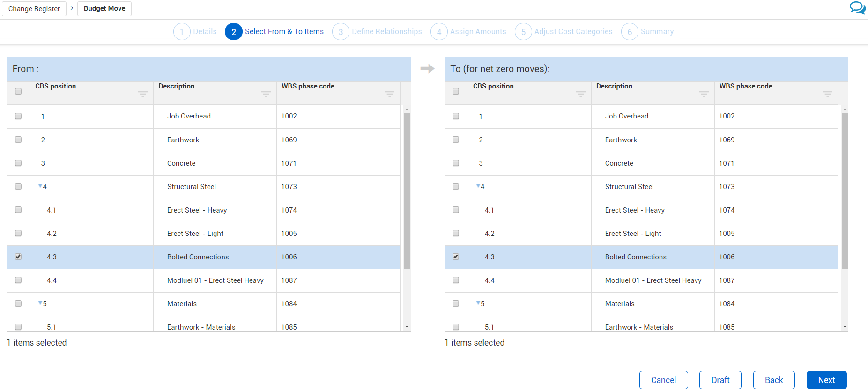The width and height of the screenshot is (868, 390).
Task: Open Change Register breadcrumb
Action: 34,9
